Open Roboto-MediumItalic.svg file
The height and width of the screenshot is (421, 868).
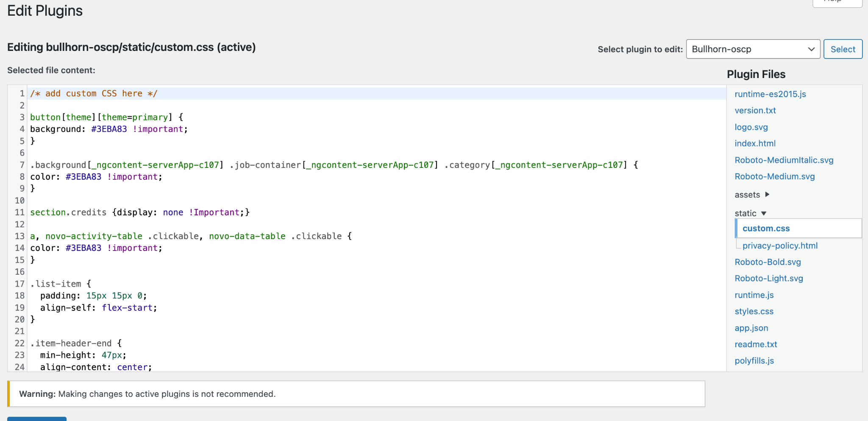784,160
